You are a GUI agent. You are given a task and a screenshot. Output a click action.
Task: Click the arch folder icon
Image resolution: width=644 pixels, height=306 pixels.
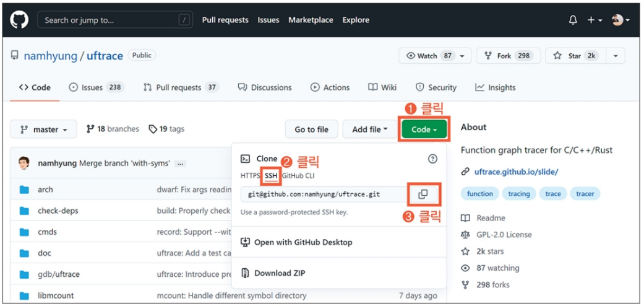(24, 190)
